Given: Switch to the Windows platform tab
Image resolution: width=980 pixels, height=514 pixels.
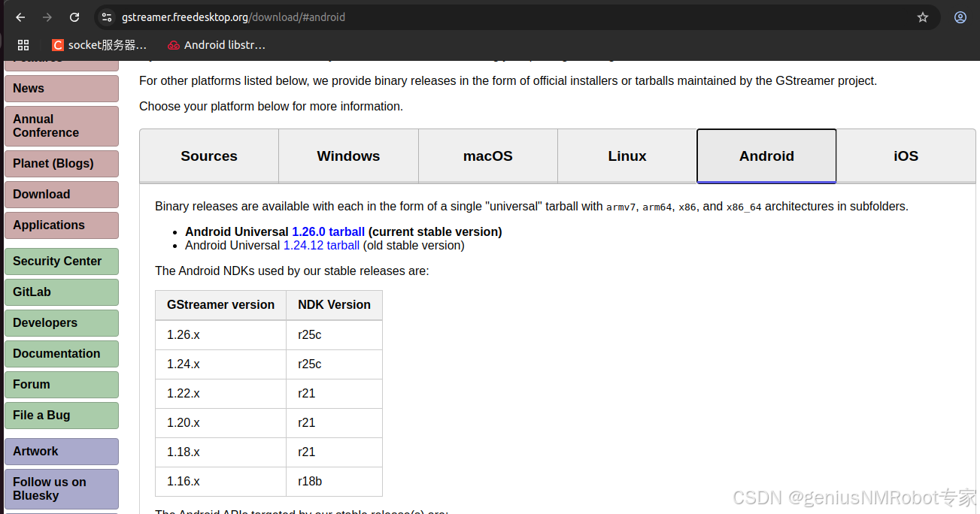Looking at the screenshot, I should coord(348,156).
